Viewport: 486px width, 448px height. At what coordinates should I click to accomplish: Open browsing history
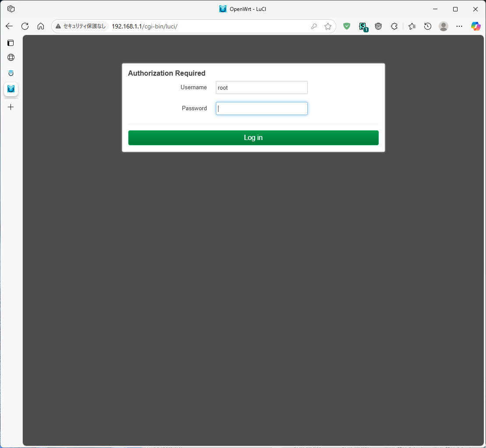[x=427, y=26]
